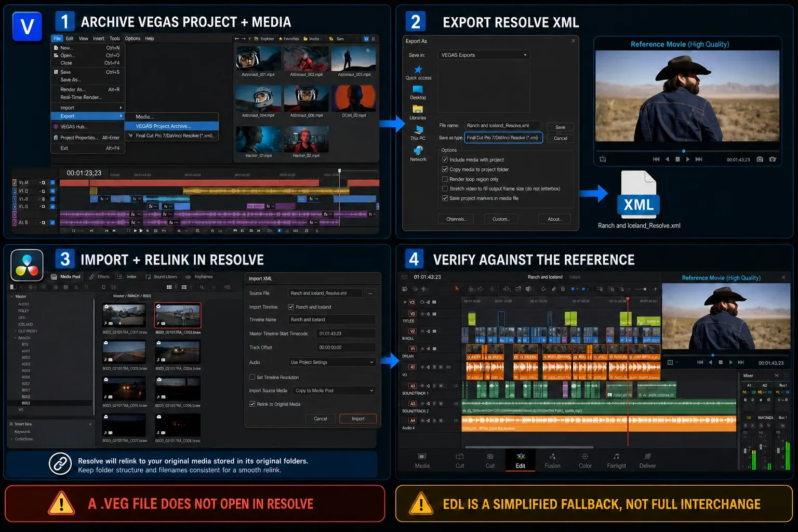
Task: Click the Effects panel icon in Resolve
Action: pyautogui.click(x=92, y=277)
